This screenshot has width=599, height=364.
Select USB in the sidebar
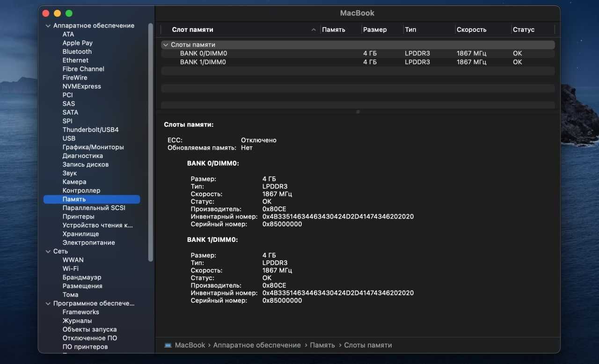click(x=69, y=138)
